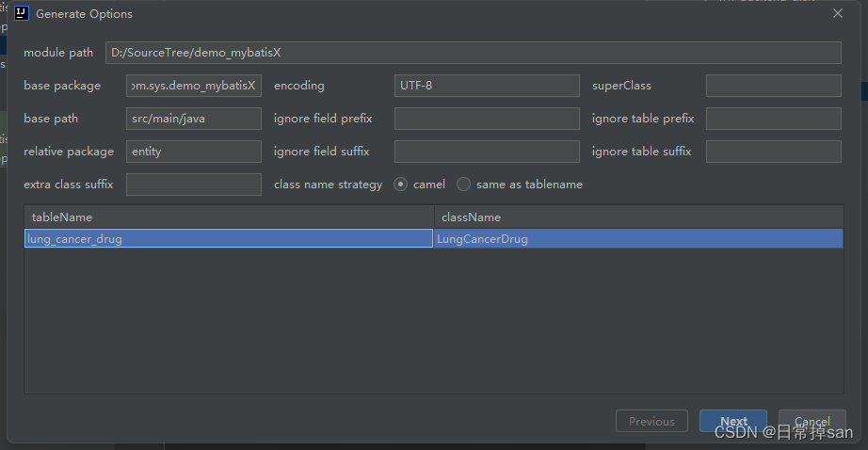
Task: Edit the module path field
Action: click(474, 53)
